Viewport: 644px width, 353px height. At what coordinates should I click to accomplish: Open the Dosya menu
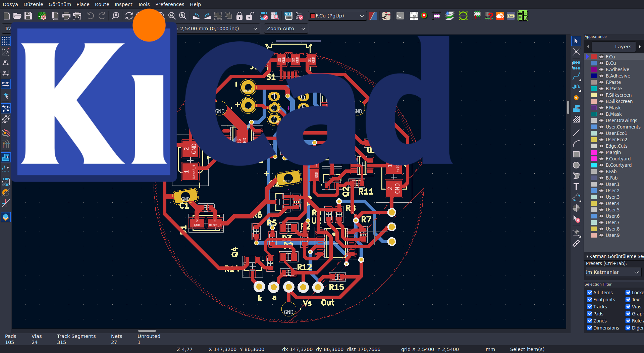pos(10,4)
